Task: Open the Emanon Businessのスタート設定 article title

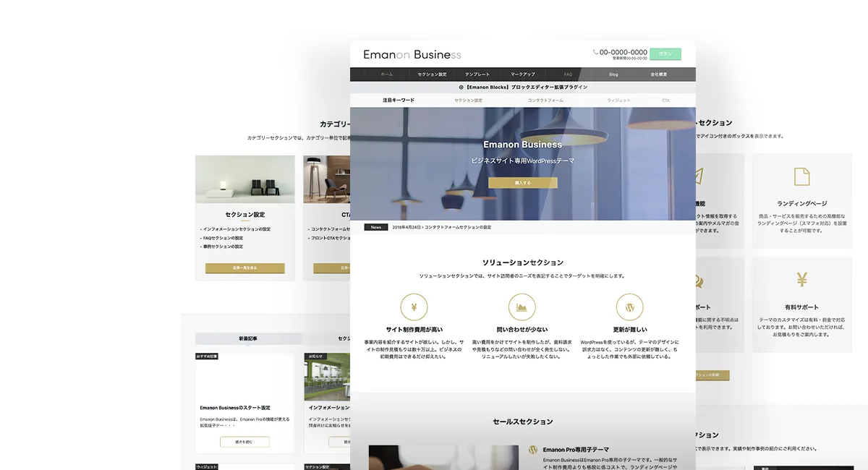Action: point(235,408)
